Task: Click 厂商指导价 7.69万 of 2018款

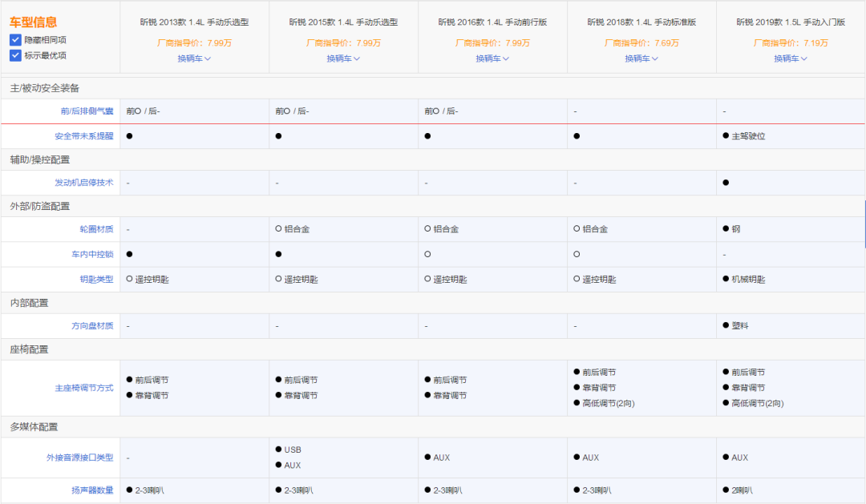Action: click(x=641, y=43)
